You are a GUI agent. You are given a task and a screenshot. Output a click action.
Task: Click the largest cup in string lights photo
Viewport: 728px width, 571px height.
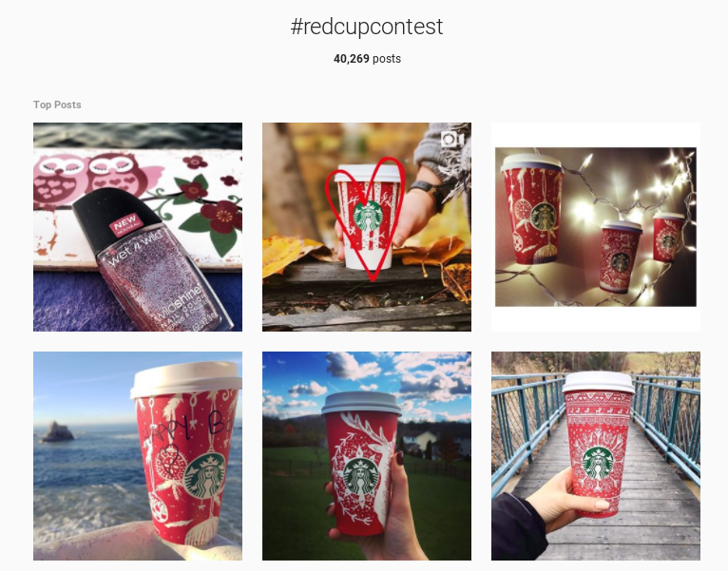coord(531,209)
